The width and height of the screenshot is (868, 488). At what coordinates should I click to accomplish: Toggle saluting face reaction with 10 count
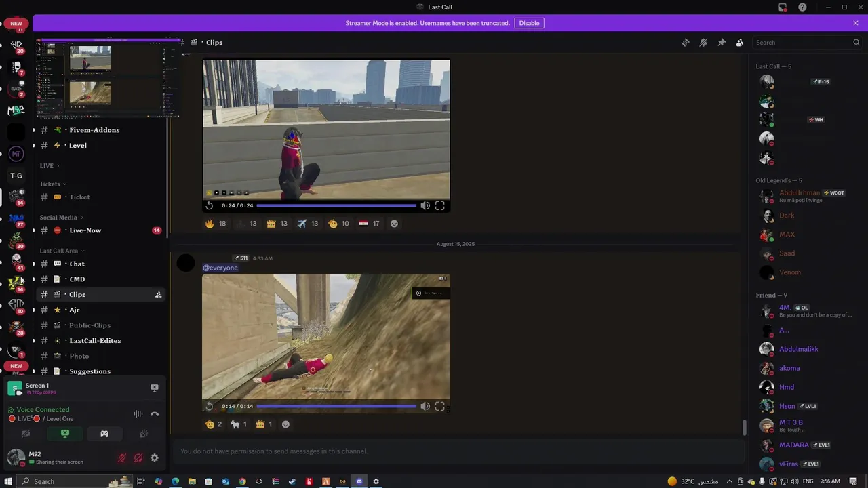tap(338, 224)
